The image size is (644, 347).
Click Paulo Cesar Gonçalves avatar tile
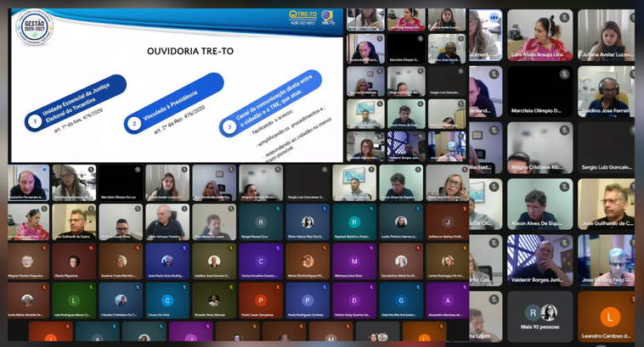click(x=261, y=299)
